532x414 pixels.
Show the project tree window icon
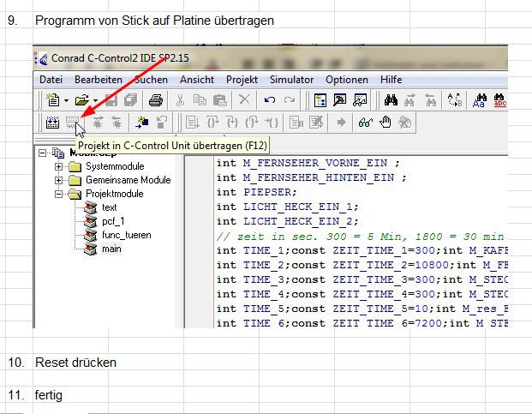coord(320,100)
